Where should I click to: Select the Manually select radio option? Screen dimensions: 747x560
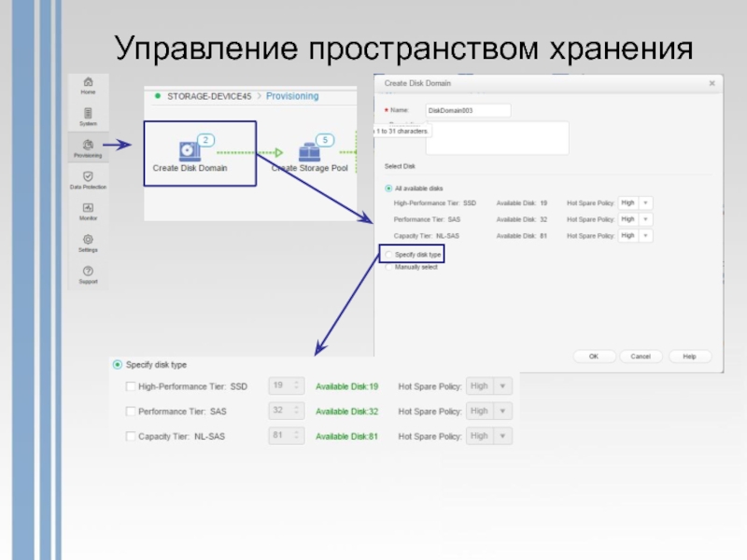(388, 267)
